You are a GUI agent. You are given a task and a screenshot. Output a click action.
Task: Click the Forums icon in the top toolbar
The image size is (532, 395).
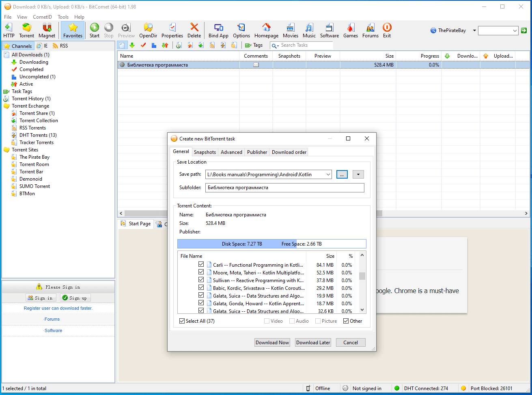pyautogui.click(x=370, y=30)
